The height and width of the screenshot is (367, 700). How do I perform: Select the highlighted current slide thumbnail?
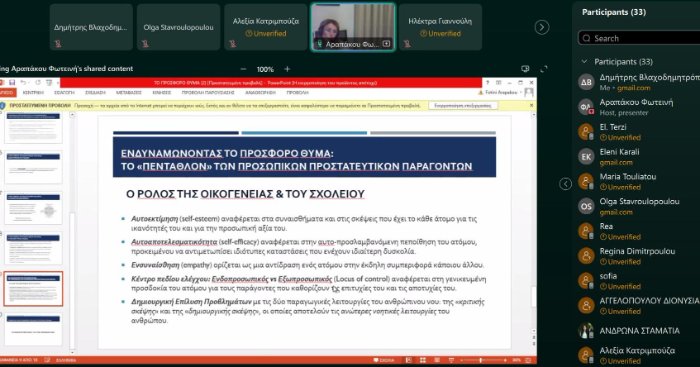(x=33, y=289)
